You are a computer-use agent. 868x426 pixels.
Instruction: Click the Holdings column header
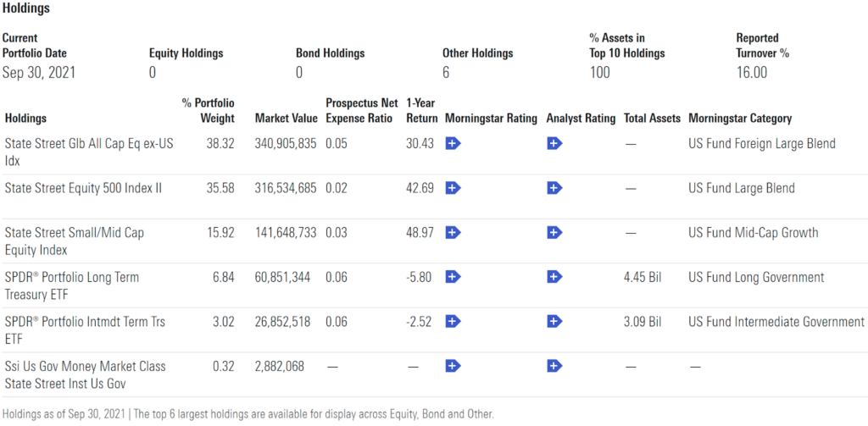pos(25,119)
